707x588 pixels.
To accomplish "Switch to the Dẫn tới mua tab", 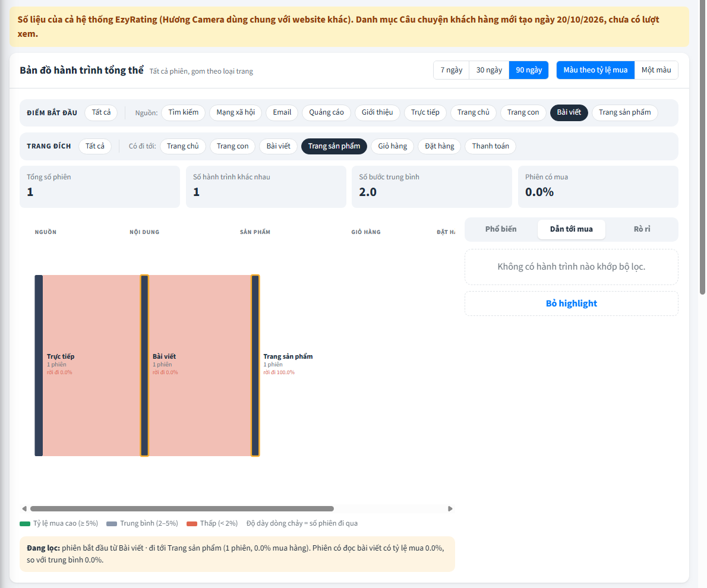I will coord(572,229).
